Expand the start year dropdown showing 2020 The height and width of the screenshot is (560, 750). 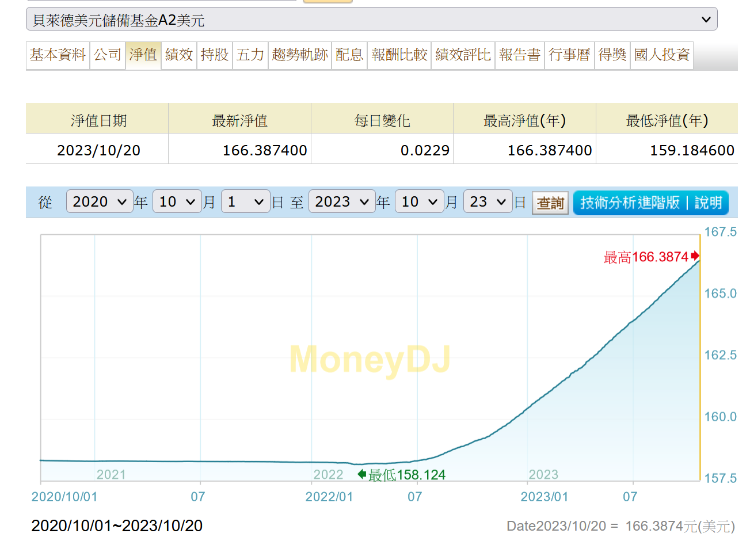(x=100, y=202)
